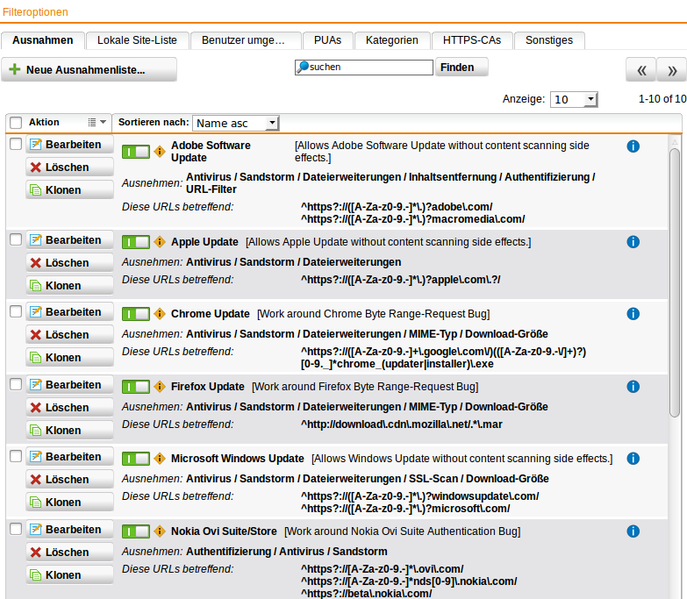Go to next page with double-arrow button
The width and height of the screenshot is (687, 599).
click(x=671, y=70)
